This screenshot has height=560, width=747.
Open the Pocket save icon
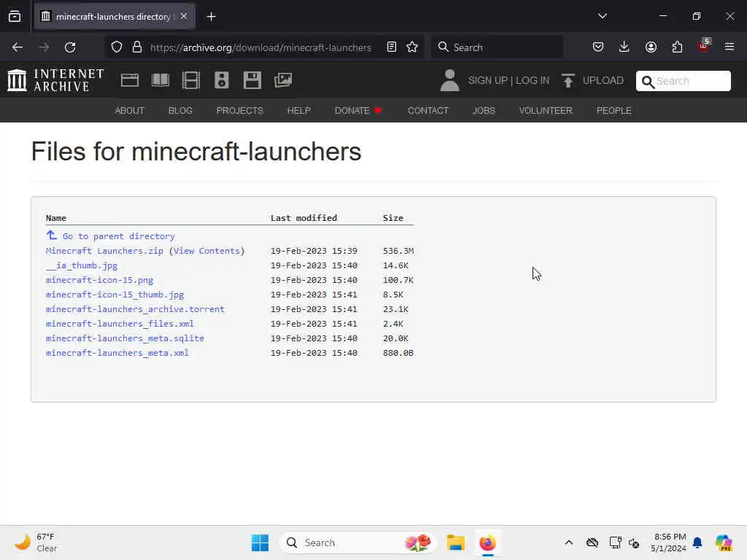pyautogui.click(x=598, y=47)
